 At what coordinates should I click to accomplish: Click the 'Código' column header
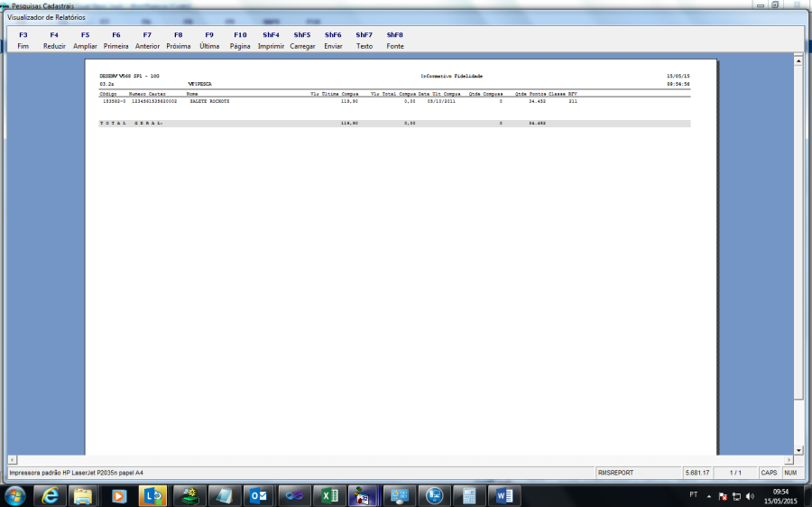click(108, 94)
